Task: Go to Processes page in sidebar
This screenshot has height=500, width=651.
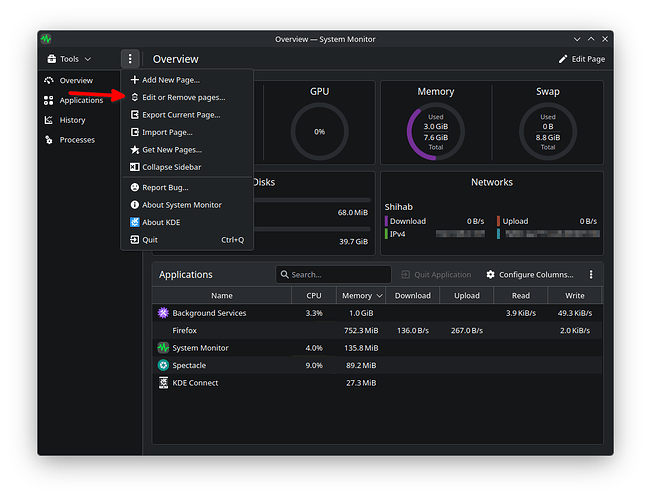Action: coord(77,140)
